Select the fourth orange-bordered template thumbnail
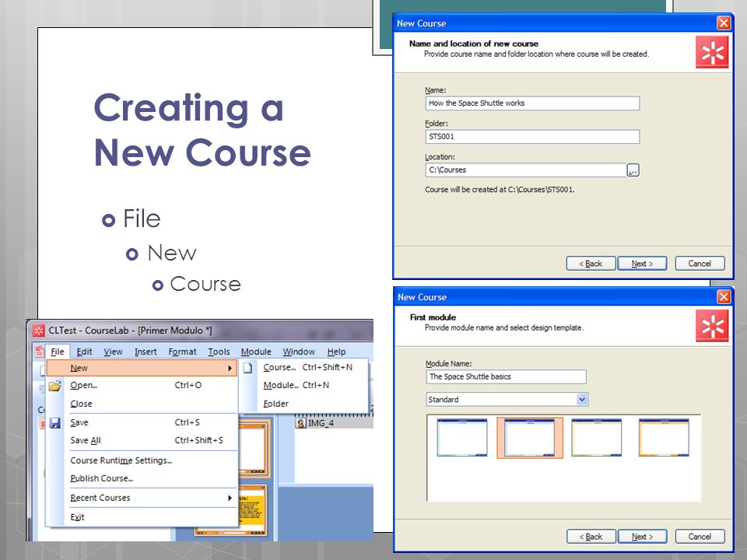 tap(664, 438)
